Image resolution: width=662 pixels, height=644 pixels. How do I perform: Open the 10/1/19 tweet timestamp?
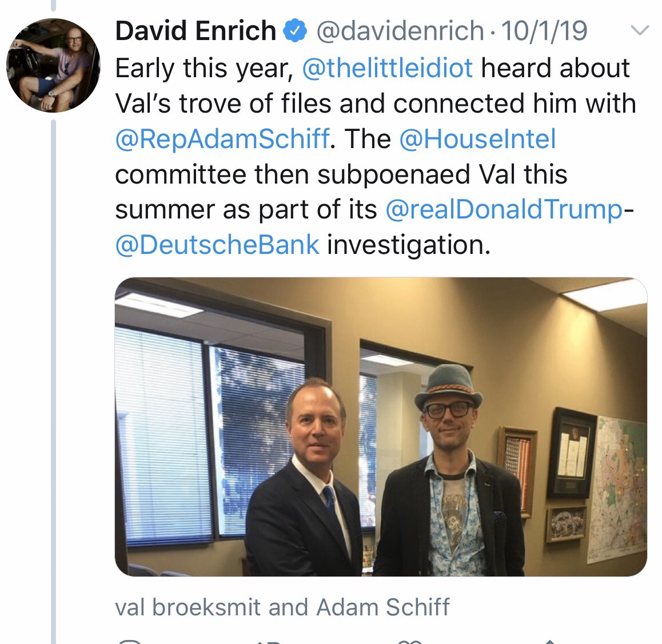(x=544, y=30)
